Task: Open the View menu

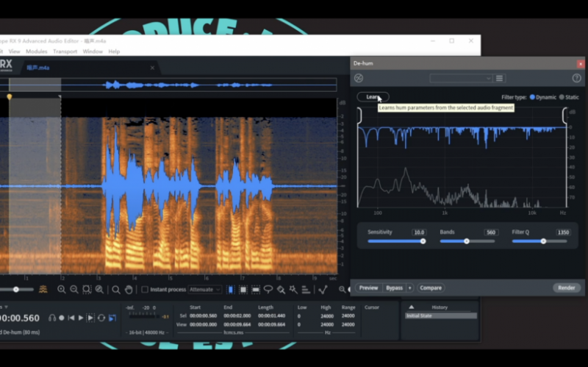Action: tap(14, 51)
